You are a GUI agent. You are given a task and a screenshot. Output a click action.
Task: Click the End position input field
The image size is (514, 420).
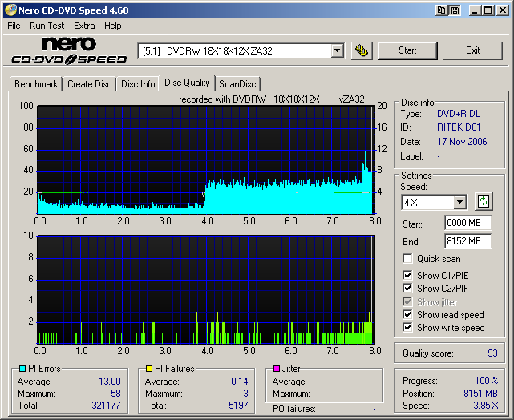[x=467, y=240]
